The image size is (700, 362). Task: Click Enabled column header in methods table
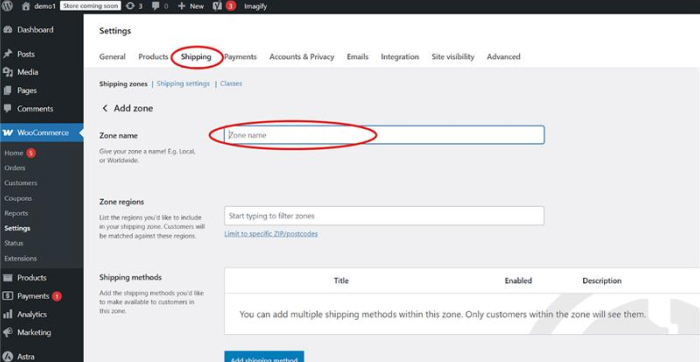click(x=518, y=281)
